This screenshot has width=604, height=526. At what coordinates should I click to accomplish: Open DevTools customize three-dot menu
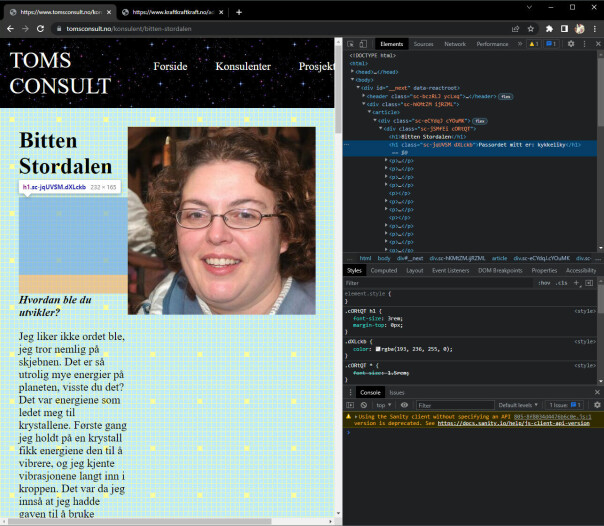coord(584,44)
